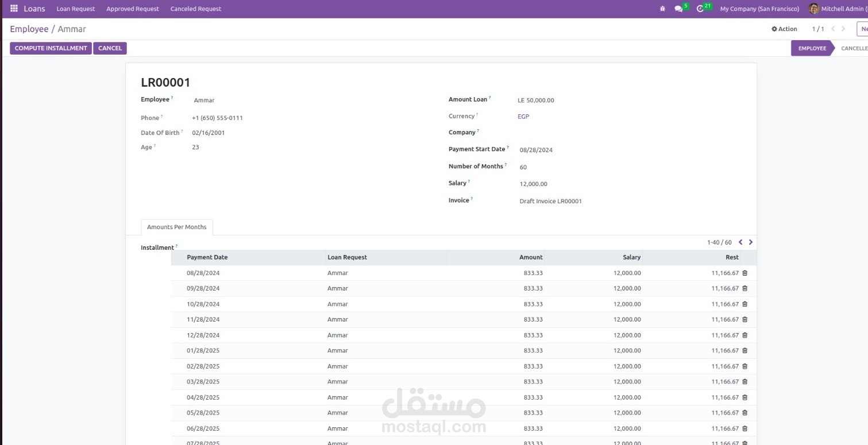Open the EGP currency link

coord(523,117)
